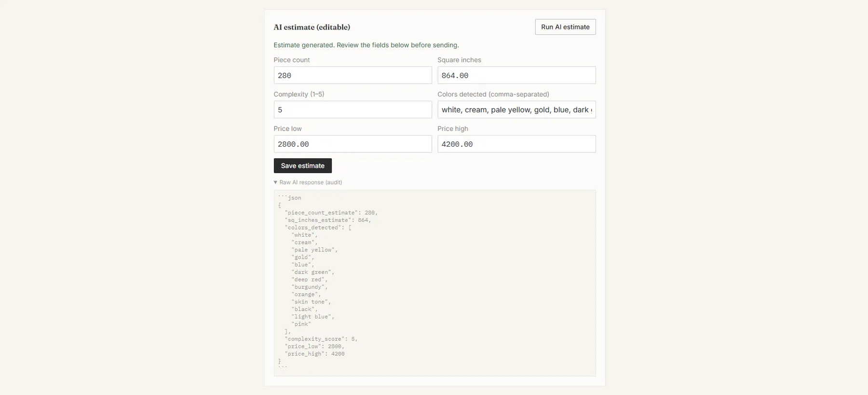
Task: Click the 'Estimate generated' status message
Action: 366,45
